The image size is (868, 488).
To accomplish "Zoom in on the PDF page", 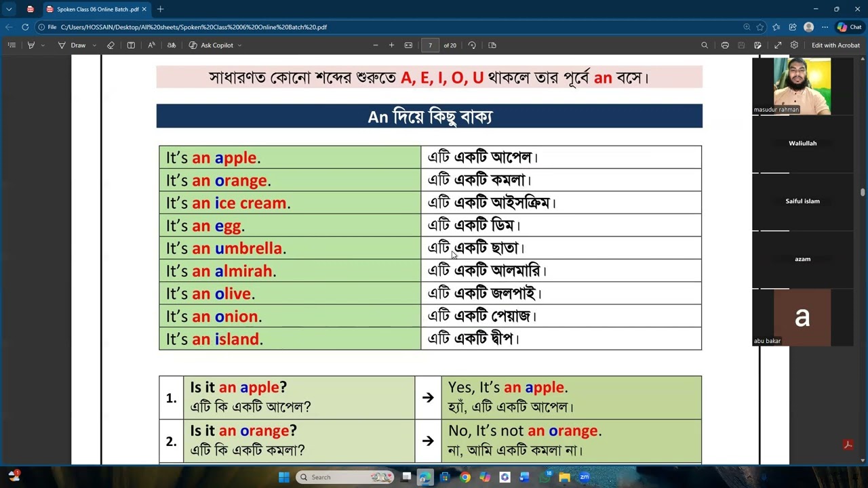I will tap(391, 45).
